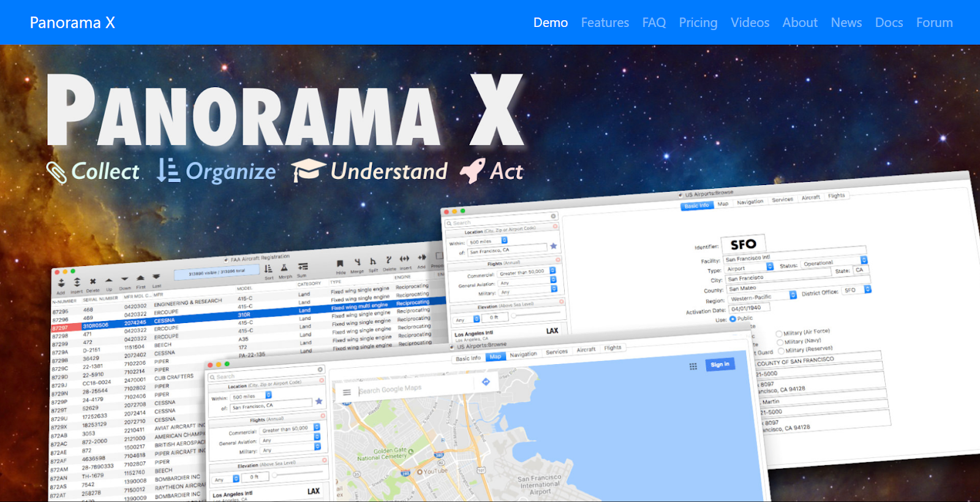Click the Merge field icon in FAA toolbar
This screenshot has width=980, height=502.
pos(357,262)
